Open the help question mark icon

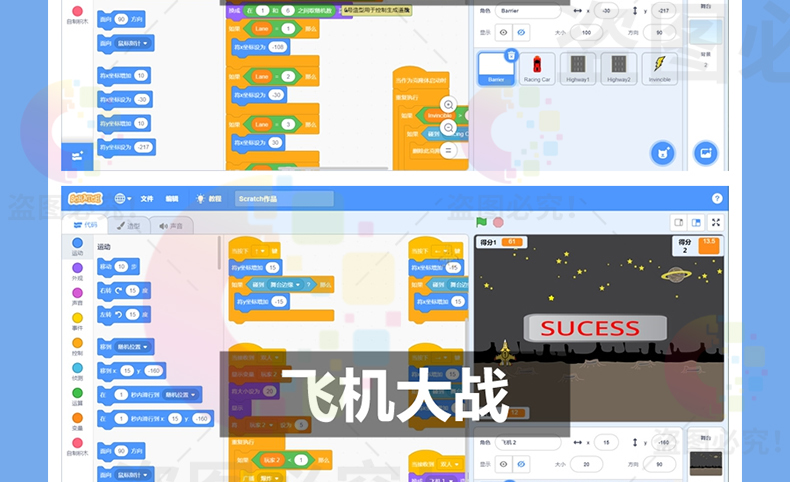(x=717, y=198)
